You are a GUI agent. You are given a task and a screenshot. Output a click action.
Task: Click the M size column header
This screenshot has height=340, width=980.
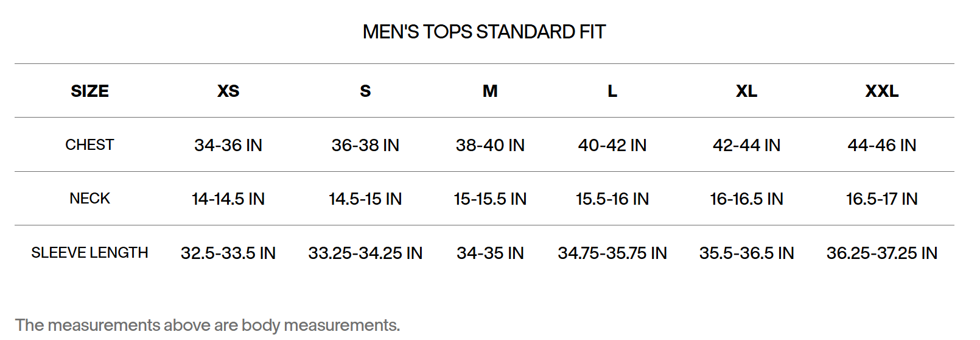(490, 91)
